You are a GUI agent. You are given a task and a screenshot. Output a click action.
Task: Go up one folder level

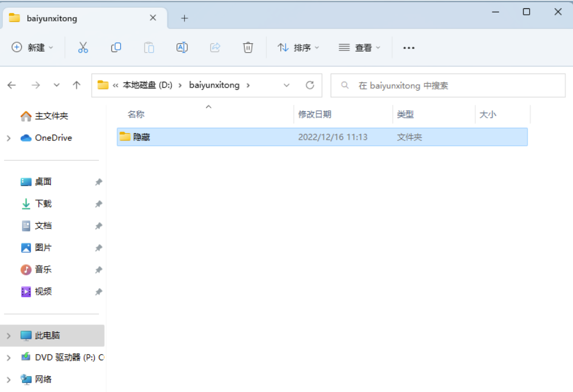click(x=76, y=85)
